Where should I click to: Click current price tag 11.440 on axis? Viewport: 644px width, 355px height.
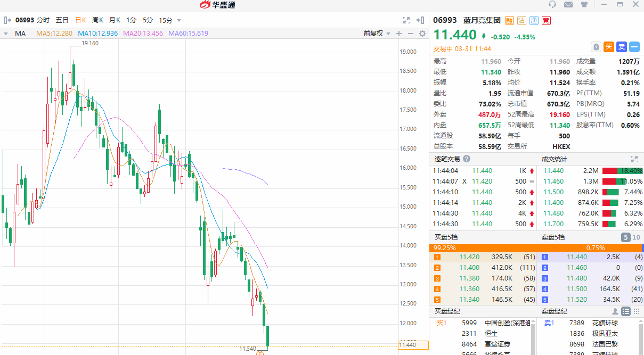point(413,345)
